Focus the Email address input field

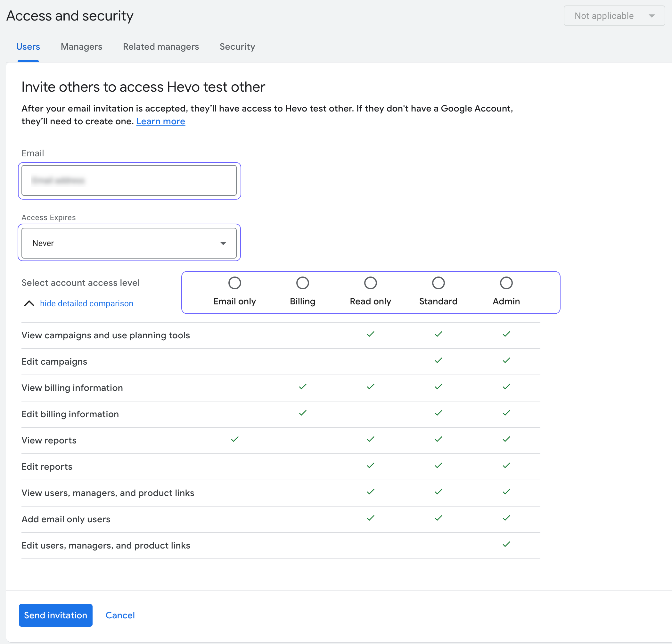click(x=129, y=180)
